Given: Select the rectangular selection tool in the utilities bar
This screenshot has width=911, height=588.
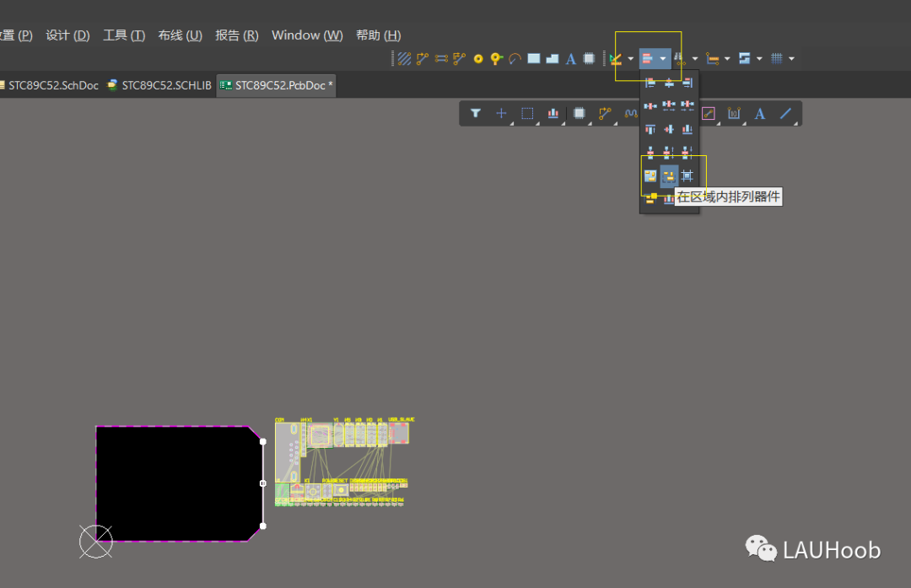Looking at the screenshot, I should click(527, 113).
